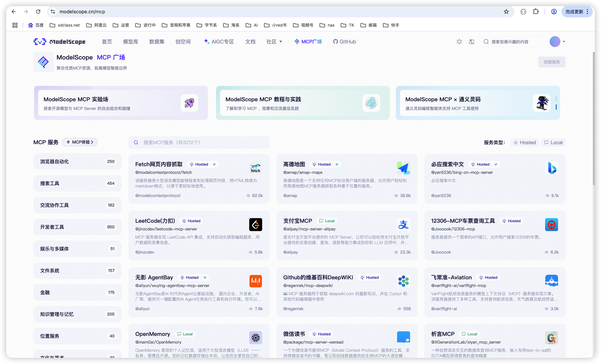Open user avatar dropdown arrow
Image resolution: width=601 pixels, height=364 pixels.
point(564,42)
